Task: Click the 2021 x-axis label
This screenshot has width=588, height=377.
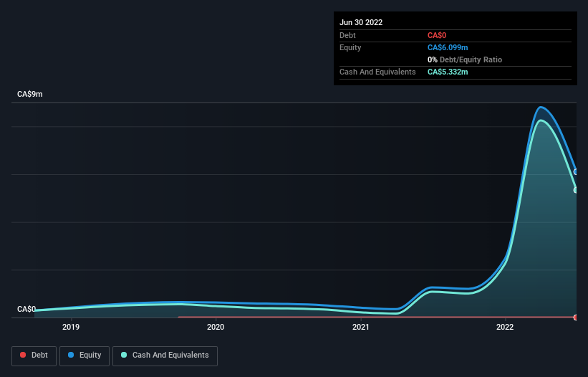Action: pyautogui.click(x=361, y=327)
